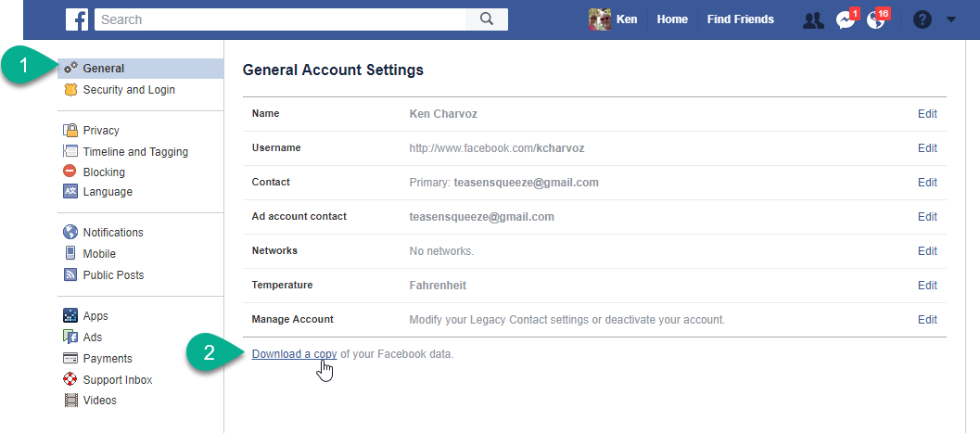The image size is (980, 433).
Task: Click the Videos film icon
Action: click(70, 400)
